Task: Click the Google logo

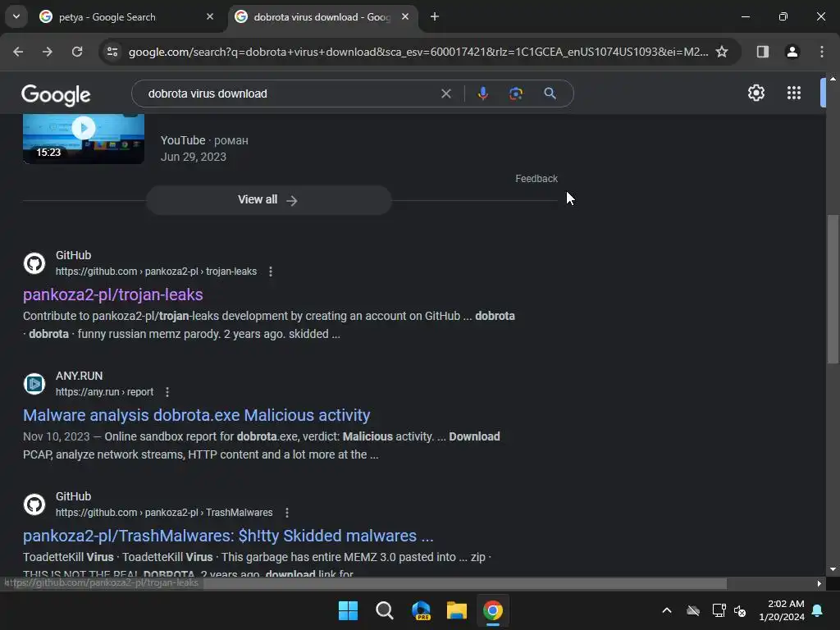Action: pos(57,95)
